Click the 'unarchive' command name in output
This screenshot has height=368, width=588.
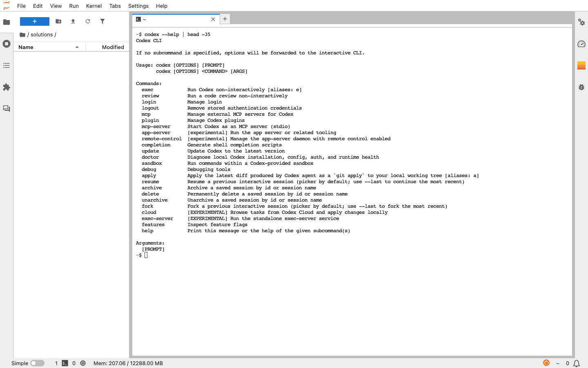155,200
